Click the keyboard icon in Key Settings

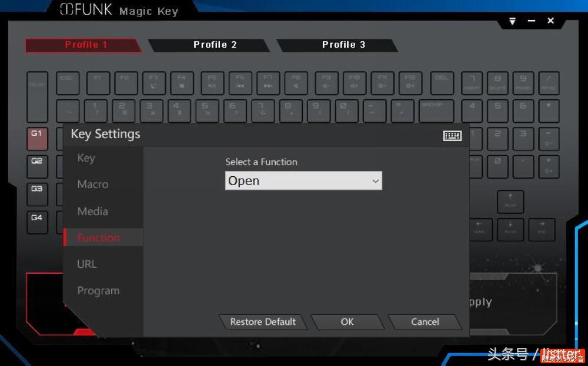[452, 136]
